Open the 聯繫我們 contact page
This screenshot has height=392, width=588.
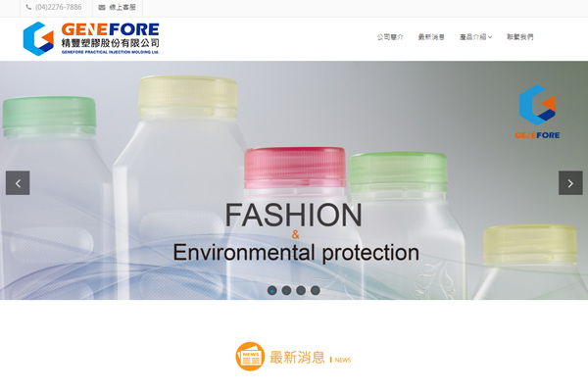[520, 37]
